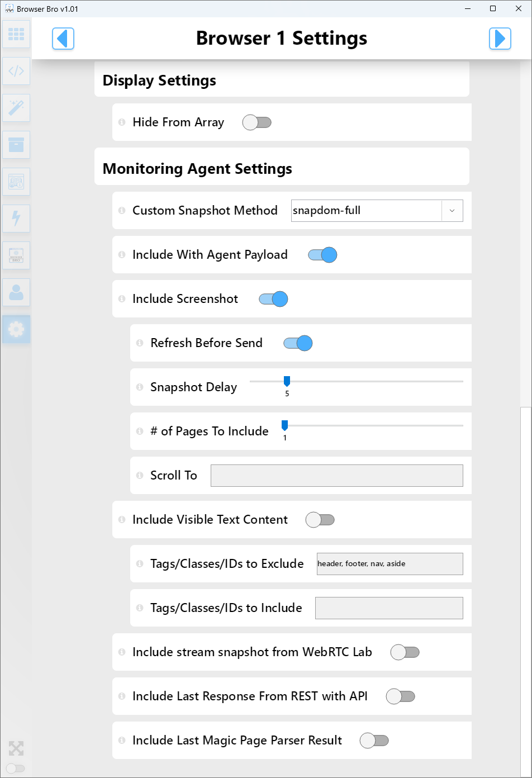
Task: Go to next browser settings page
Action: 500,39
